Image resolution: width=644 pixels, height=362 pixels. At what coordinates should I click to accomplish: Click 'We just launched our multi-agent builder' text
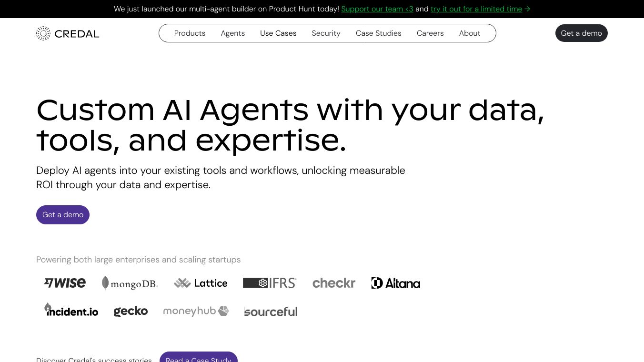point(226,9)
